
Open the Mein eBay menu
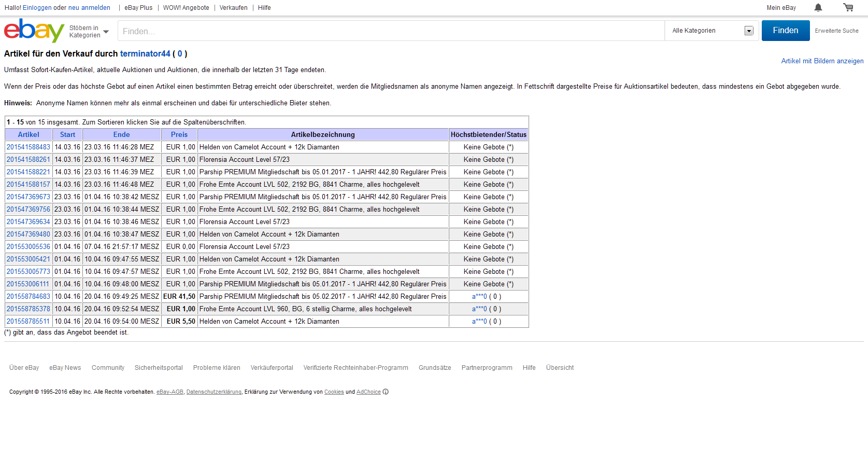781,8
